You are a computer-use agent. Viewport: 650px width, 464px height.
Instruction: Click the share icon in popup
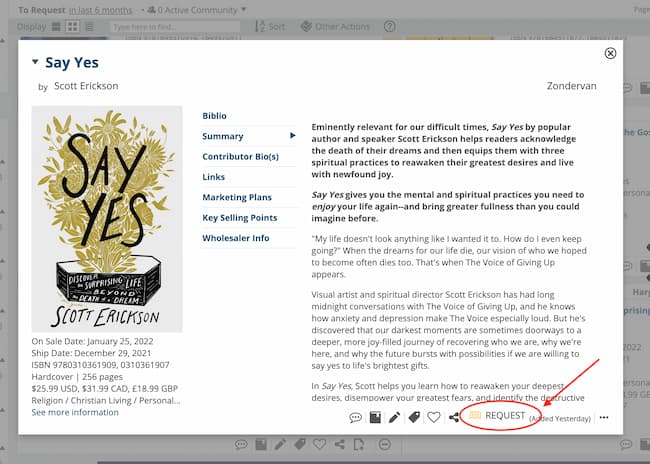click(454, 417)
